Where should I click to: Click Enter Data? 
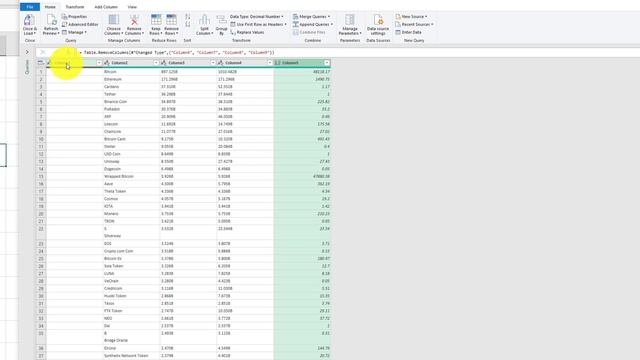pyautogui.click(x=408, y=32)
